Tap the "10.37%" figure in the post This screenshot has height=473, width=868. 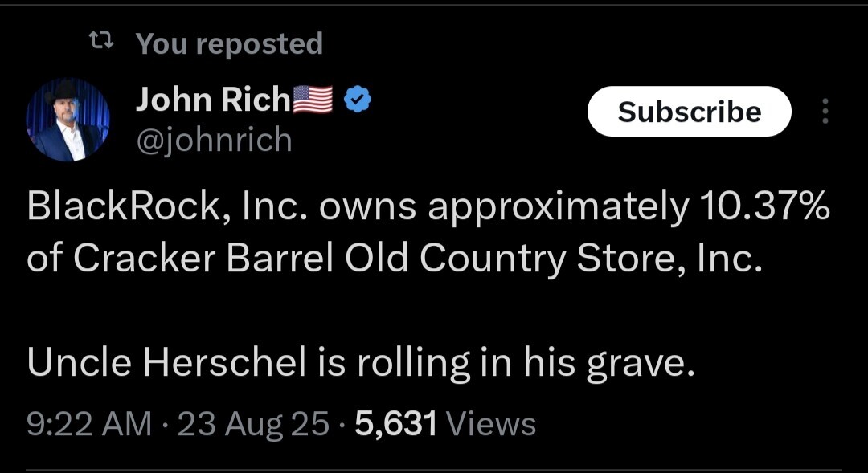765,208
